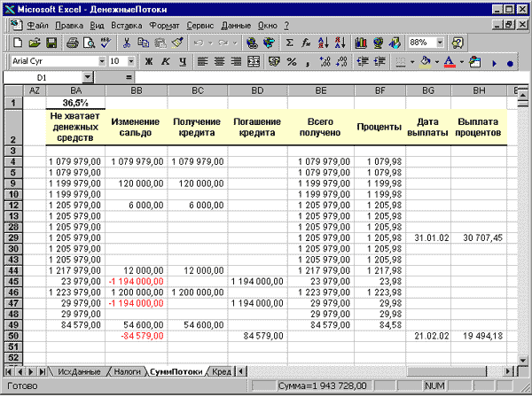Image resolution: width=532 pixels, height=397 pixels.
Task: Expand the Font Color dropdown arrow
Action: [462, 62]
